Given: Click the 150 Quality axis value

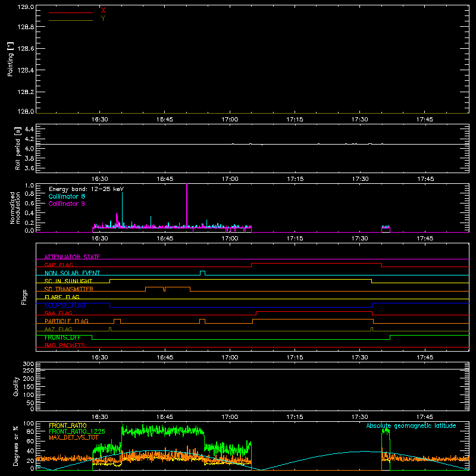Looking at the screenshot, I should [x=29, y=387].
